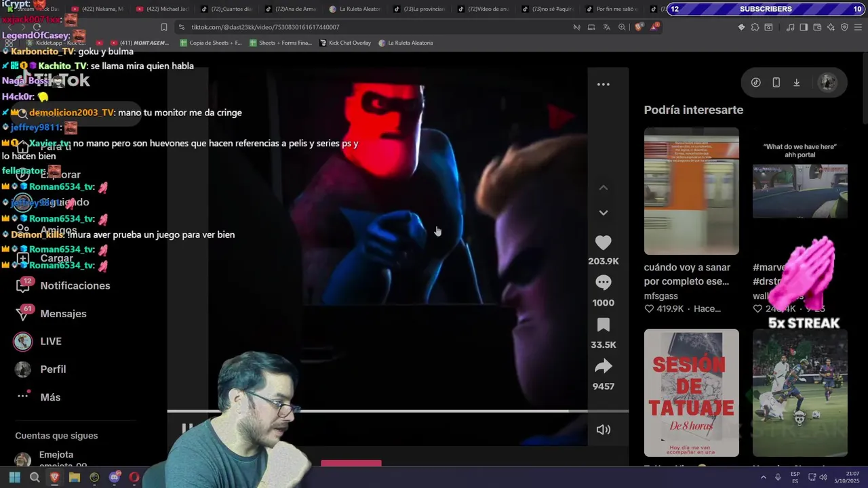This screenshot has height=488, width=868.
Task: Go to previous video with up chevron
Action: coord(603,188)
